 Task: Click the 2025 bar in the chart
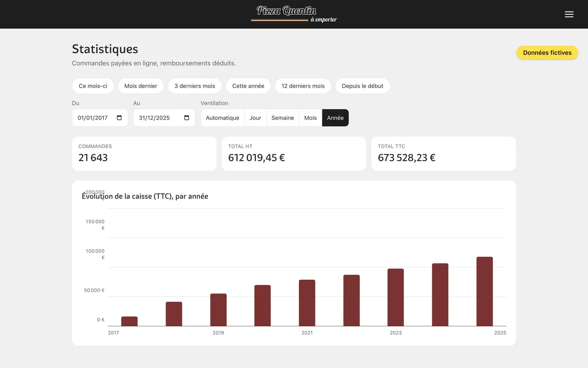pyautogui.click(x=485, y=291)
